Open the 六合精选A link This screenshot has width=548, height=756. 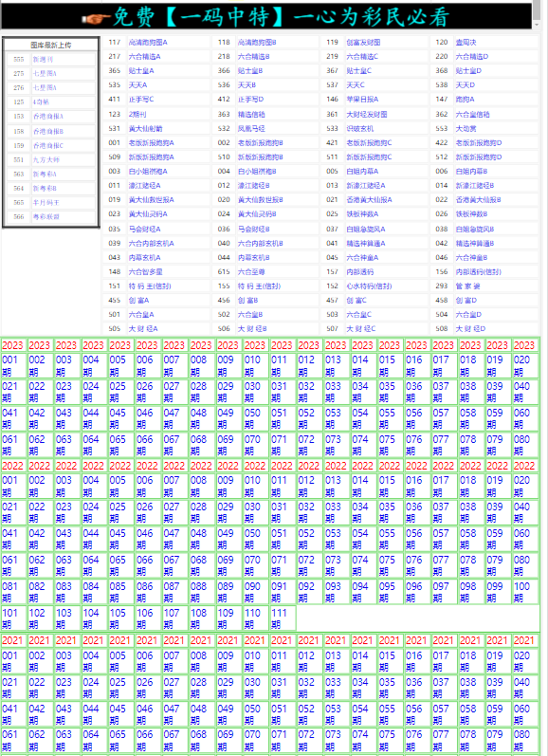coord(145,56)
